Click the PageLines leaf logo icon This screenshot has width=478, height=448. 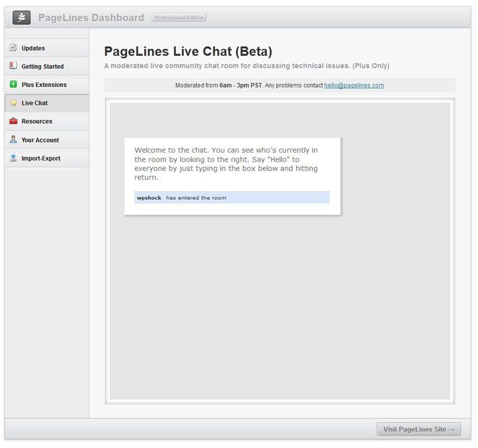click(x=22, y=17)
